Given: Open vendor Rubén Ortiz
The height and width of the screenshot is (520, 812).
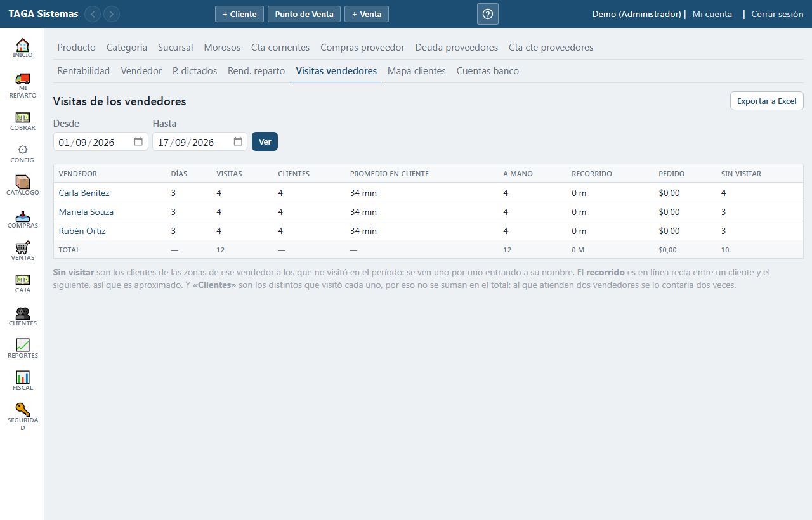Looking at the screenshot, I should pyautogui.click(x=82, y=231).
